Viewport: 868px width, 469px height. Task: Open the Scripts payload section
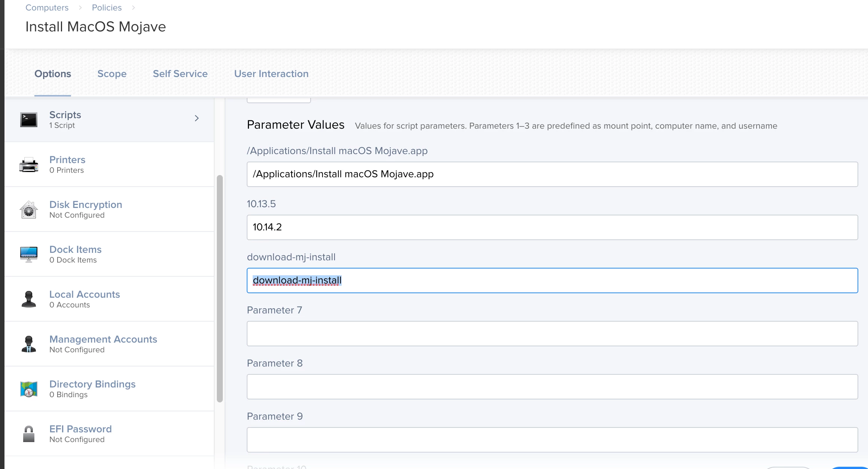point(110,119)
